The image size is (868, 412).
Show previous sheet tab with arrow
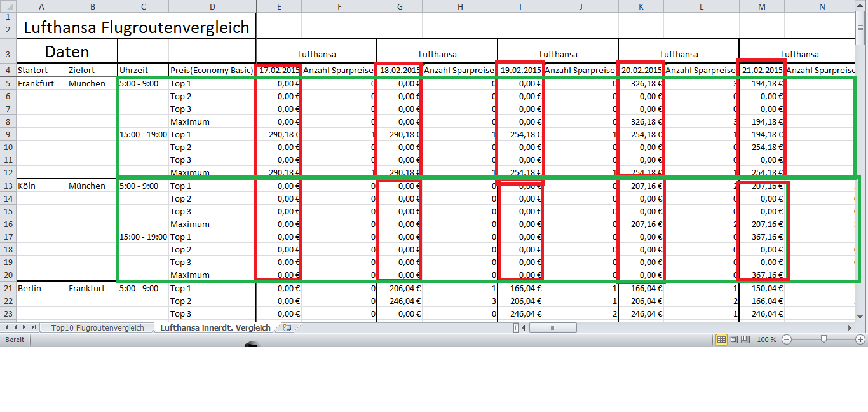(x=15, y=327)
